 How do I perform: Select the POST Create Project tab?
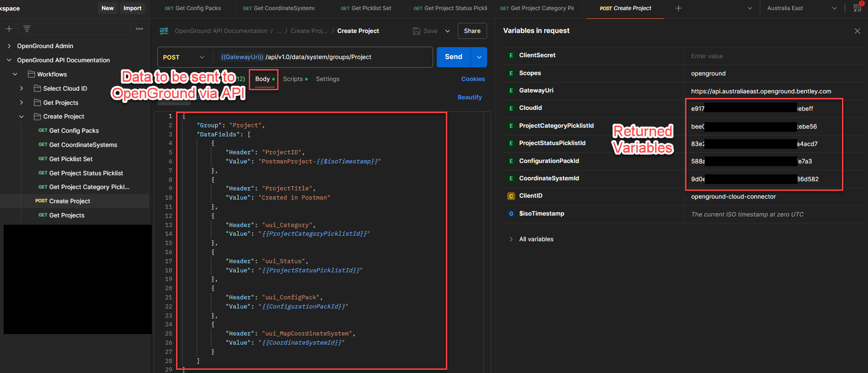click(625, 8)
